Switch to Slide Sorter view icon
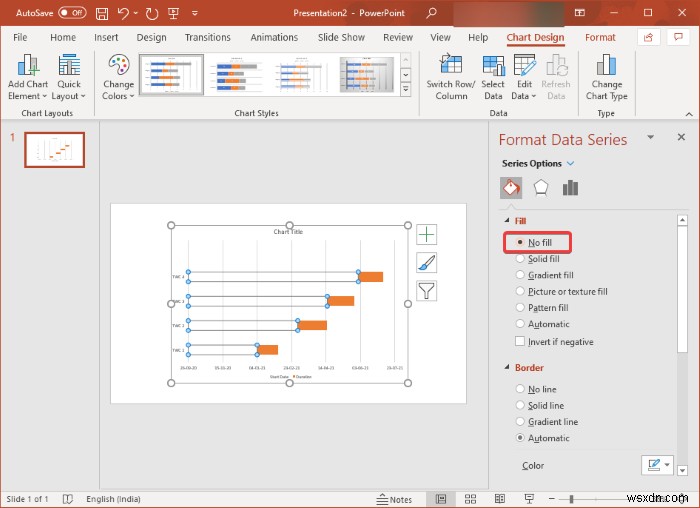The width and height of the screenshot is (700, 508). coord(470,499)
